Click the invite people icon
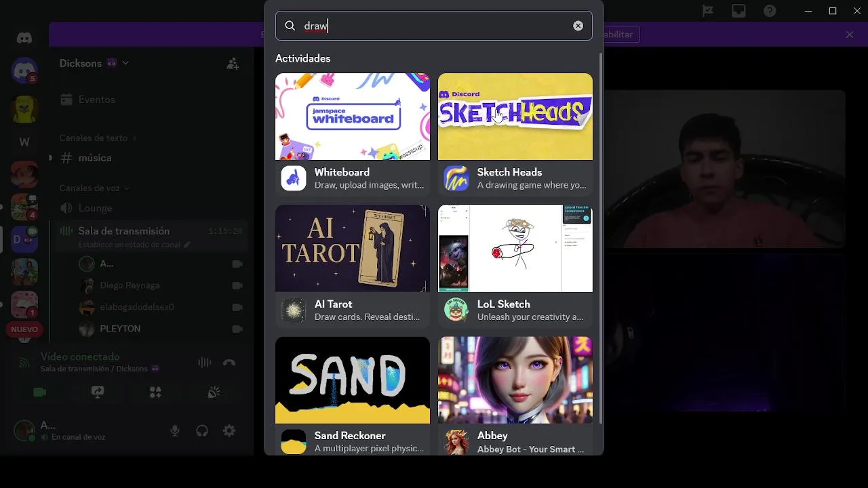 click(233, 64)
